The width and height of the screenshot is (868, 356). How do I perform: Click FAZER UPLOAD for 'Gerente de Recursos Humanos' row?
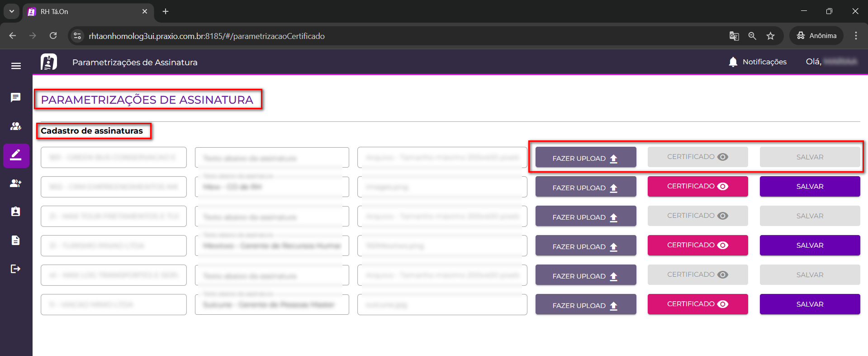coord(586,246)
